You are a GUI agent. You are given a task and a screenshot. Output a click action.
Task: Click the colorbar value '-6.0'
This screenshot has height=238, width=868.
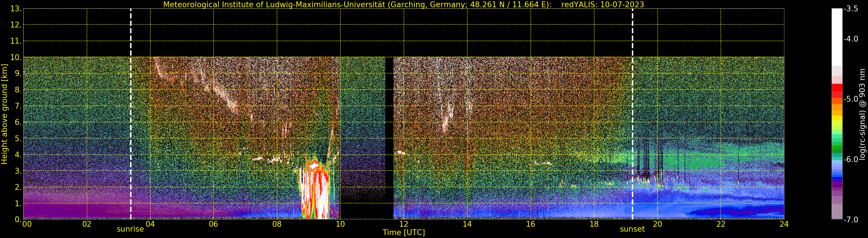[x=851, y=159]
